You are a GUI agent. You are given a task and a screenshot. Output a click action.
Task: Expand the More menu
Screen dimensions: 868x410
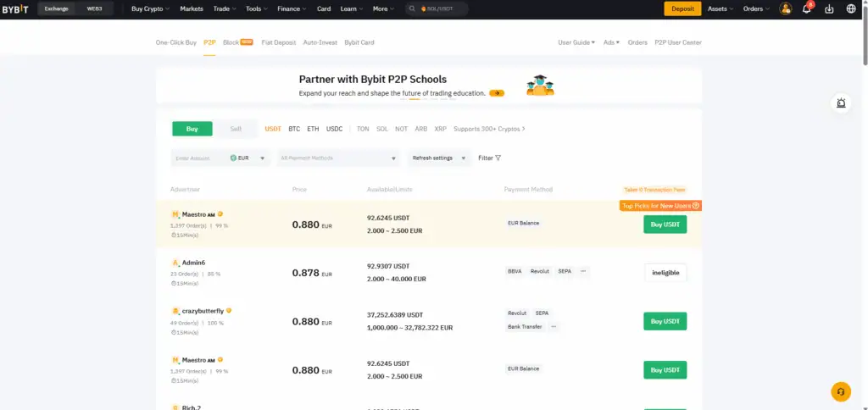(384, 8)
